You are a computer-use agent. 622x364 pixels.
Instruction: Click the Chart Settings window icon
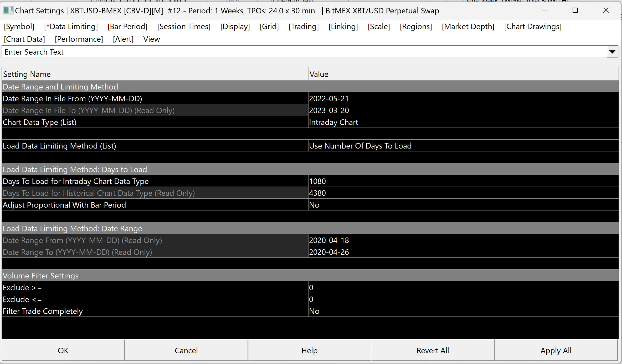click(8, 10)
